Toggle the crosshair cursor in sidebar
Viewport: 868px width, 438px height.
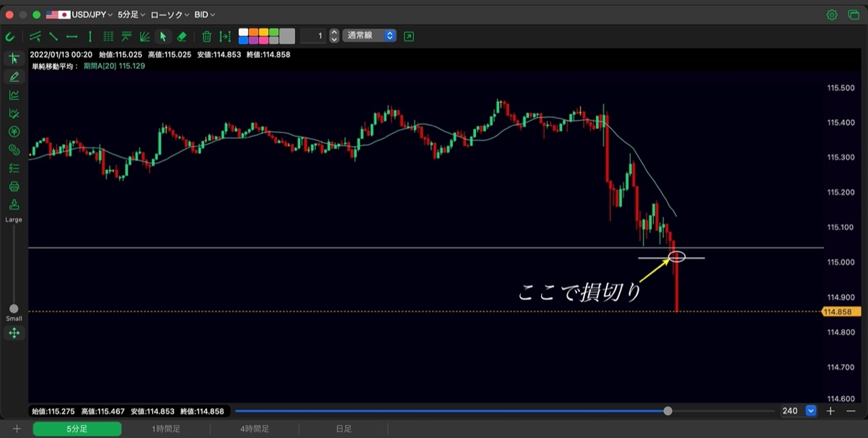14,59
